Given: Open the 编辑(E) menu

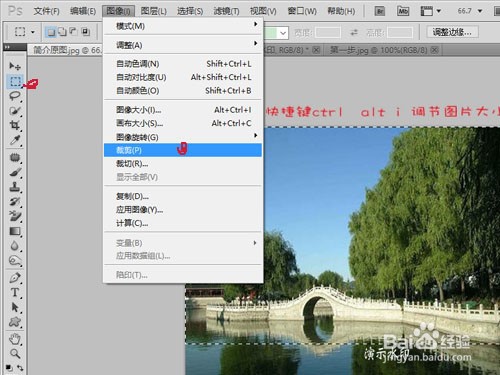Looking at the screenshot, I should [83, 11].
